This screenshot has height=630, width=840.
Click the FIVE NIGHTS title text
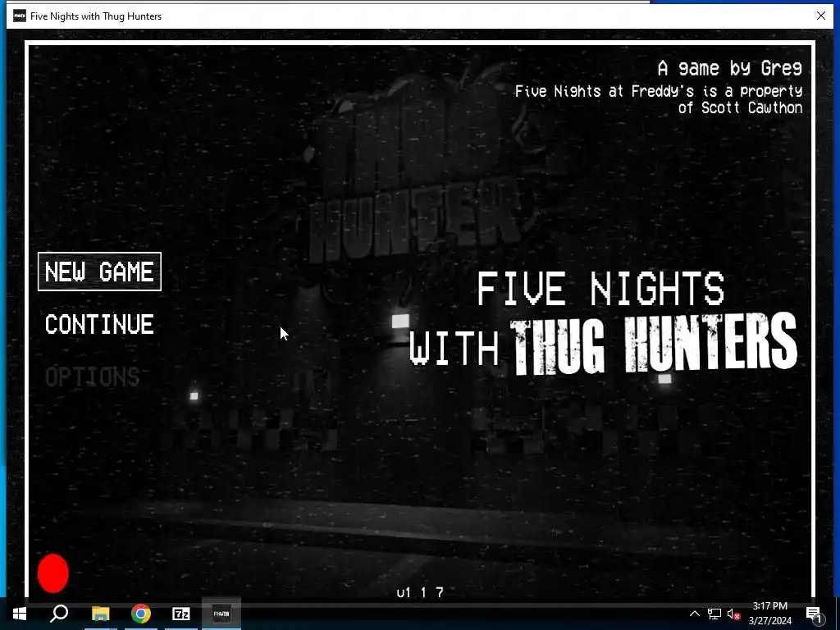tap(600, 288)
